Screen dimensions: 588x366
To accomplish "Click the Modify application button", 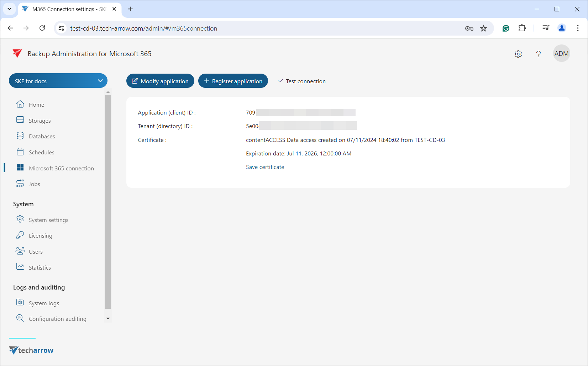I will click(160, 81).
